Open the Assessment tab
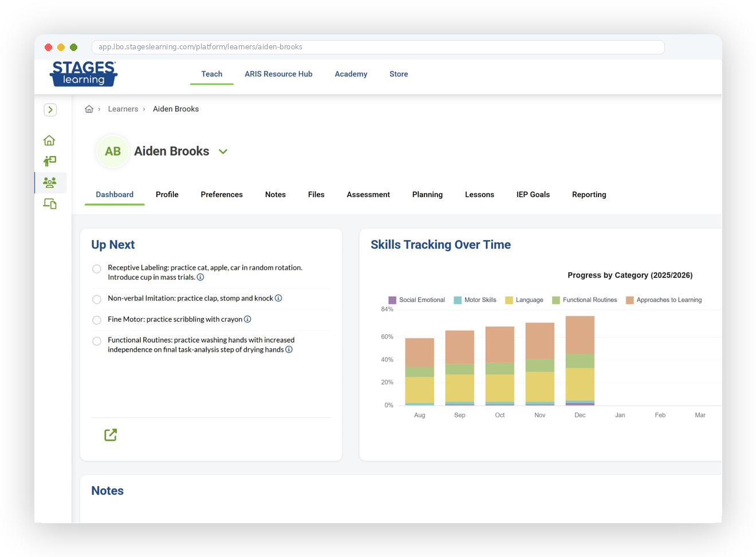 pos(368,195)
